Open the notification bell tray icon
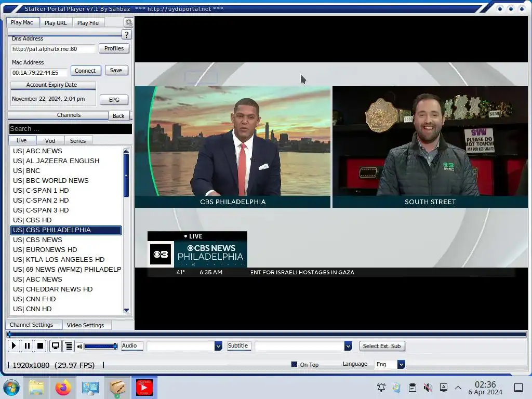532x399 pixels. click(381, 388)
